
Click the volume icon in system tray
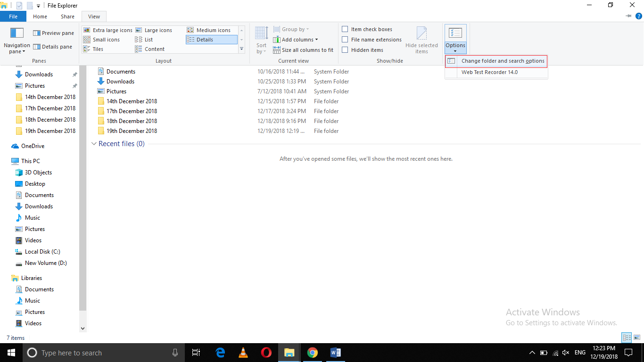566,353
